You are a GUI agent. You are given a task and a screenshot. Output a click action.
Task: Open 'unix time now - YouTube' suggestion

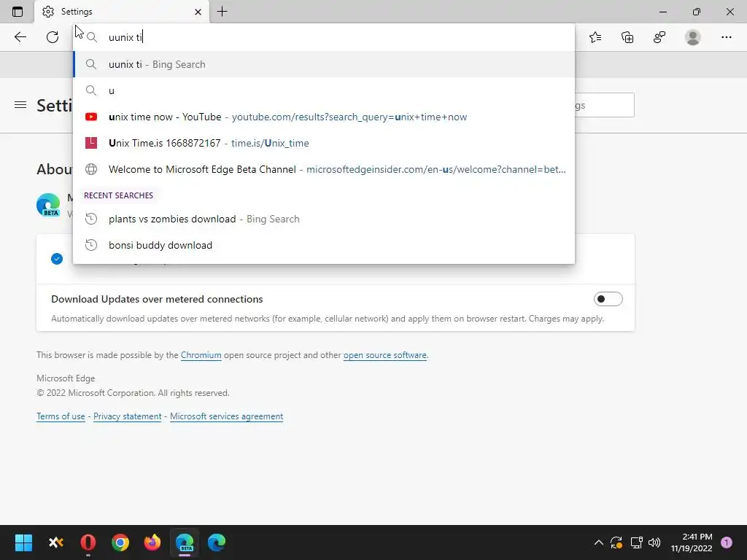324,117
